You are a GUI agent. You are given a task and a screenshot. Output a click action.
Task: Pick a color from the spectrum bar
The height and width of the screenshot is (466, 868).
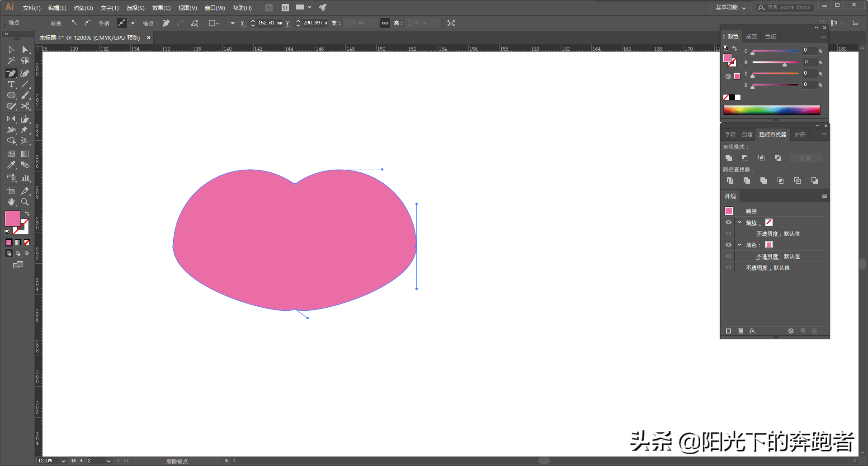771,110
